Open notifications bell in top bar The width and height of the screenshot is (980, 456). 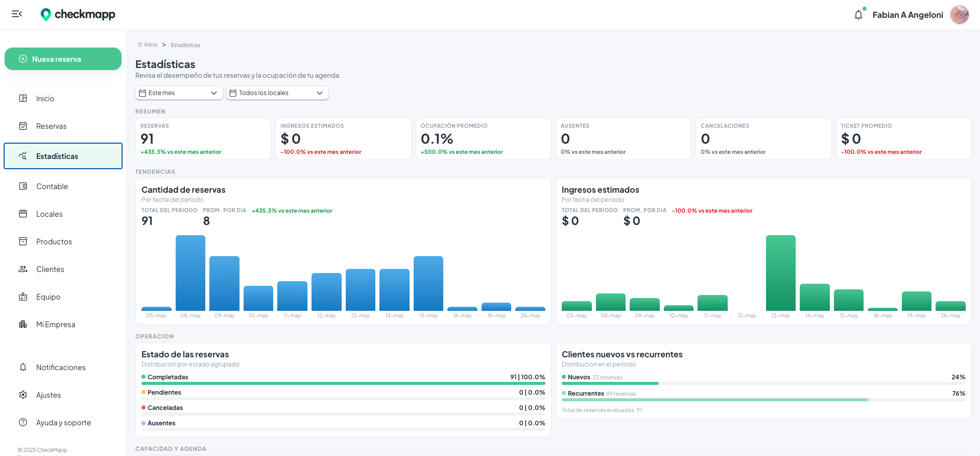click(x=858, y=15)
